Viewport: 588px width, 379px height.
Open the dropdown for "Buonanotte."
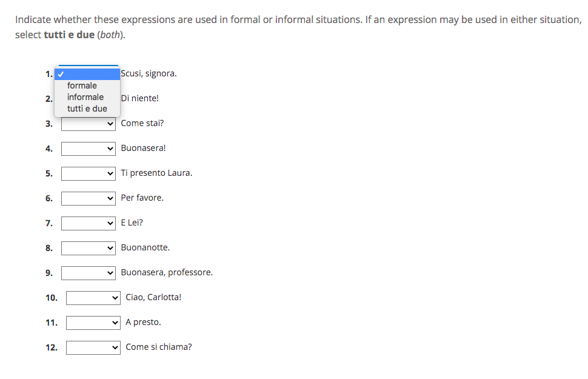pos(88,247)
